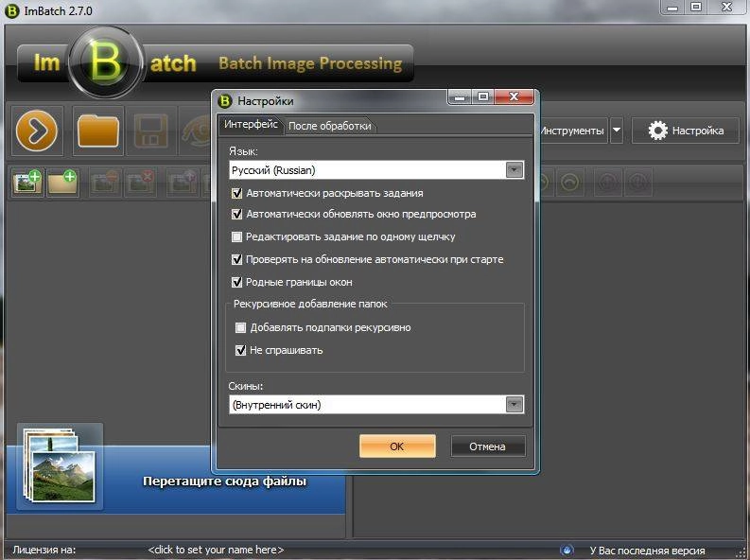Switch to the Интерфейс tab
Screen dimensions: 750x560
[x=251, y=124]
